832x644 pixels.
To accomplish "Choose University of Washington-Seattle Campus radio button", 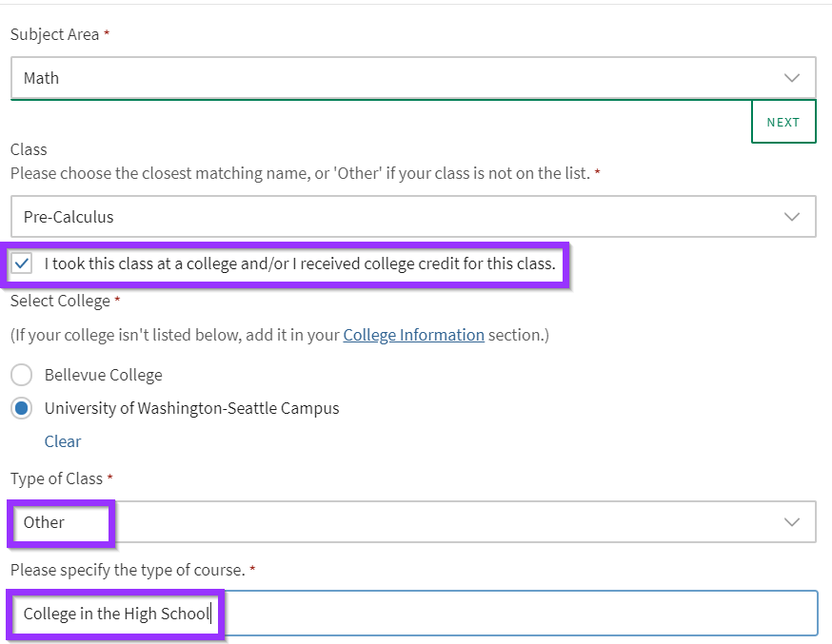I will coord(22,408).
